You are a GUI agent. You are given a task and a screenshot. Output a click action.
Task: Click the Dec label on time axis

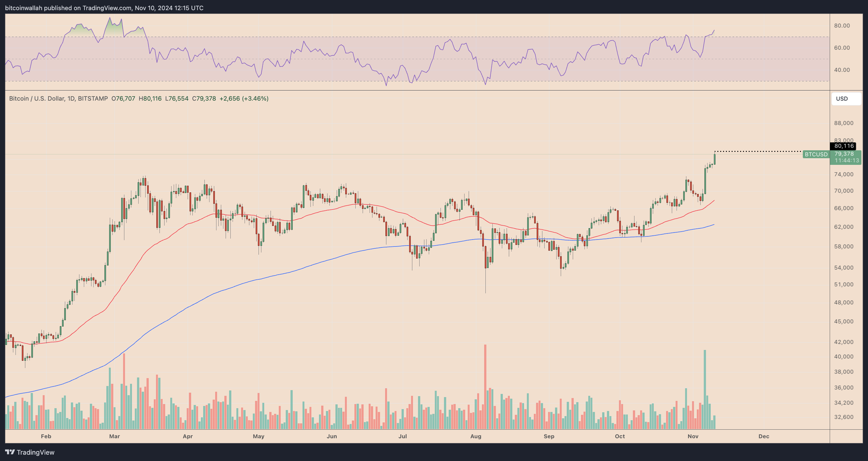(x=764, y=436)
